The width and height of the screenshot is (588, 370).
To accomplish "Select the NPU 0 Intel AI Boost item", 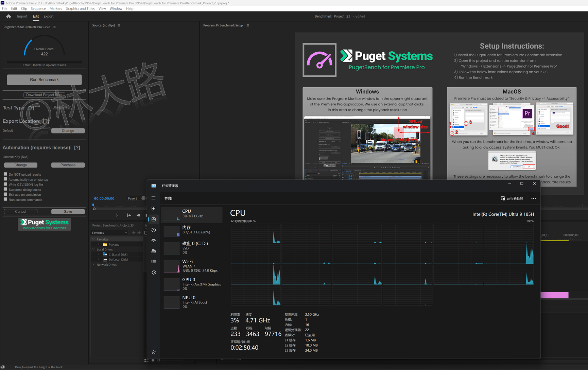I will click(x=192, y=302).
